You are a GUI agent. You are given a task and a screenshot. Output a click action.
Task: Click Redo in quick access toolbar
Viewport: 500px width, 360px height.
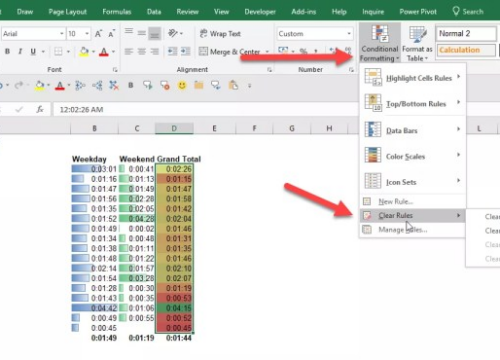pyautogui.click(x=19, y=85)
